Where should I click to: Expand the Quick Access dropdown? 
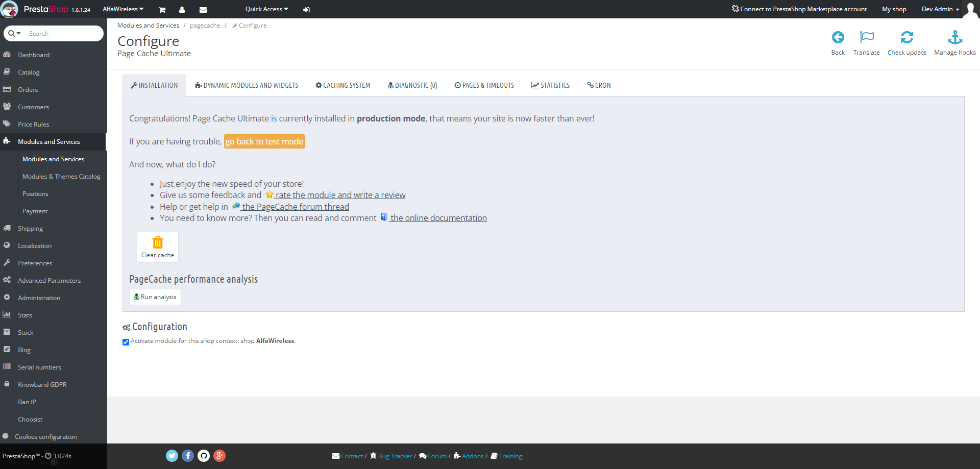(266, 9)
